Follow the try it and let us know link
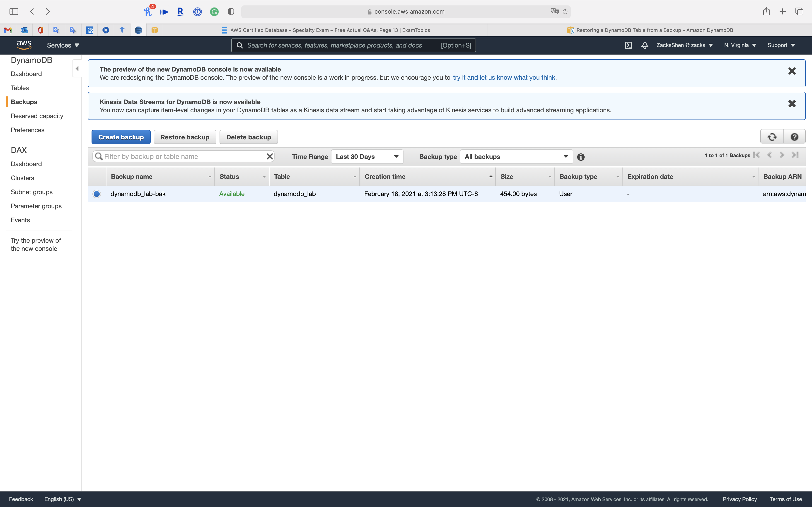 (504, 77)
